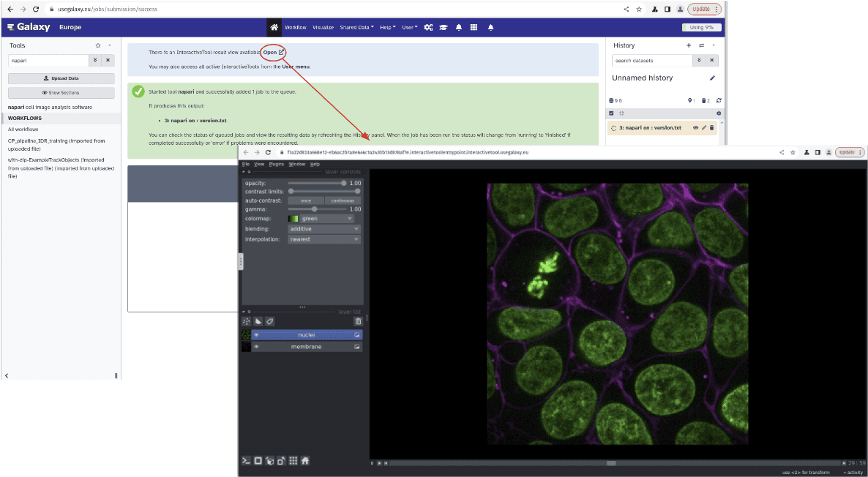Delete selected layer with trash icon
Screen dimensions: 868x477
358,321
